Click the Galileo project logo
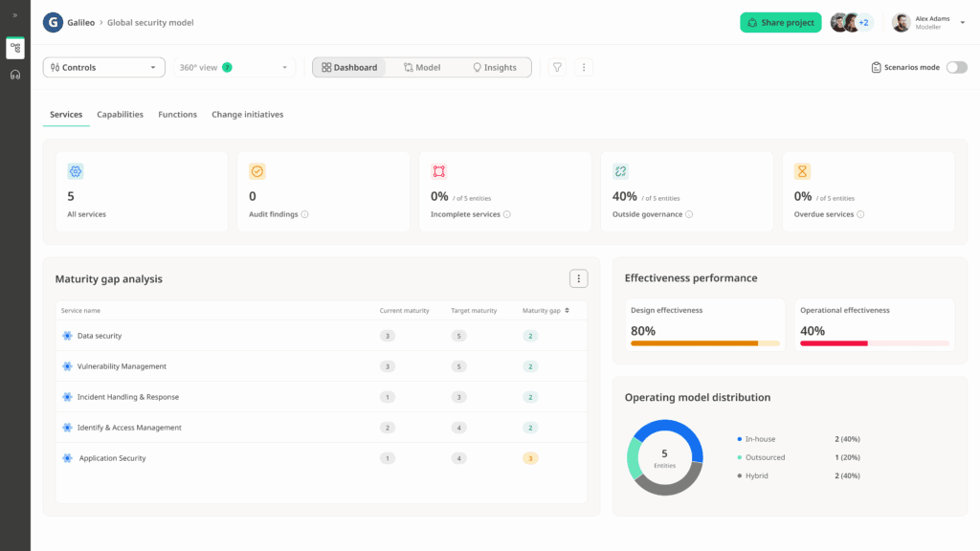The height and width of the screenshot is (551, 980). point(53,22)
